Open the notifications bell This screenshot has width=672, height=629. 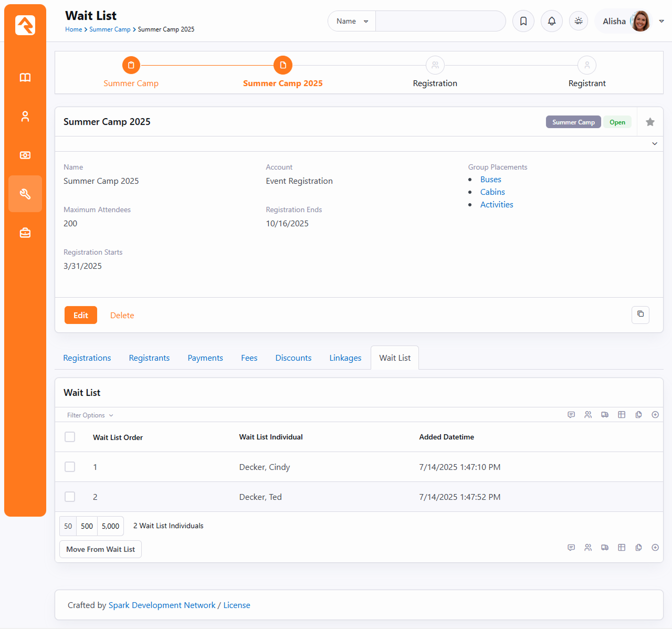point(551,21)
